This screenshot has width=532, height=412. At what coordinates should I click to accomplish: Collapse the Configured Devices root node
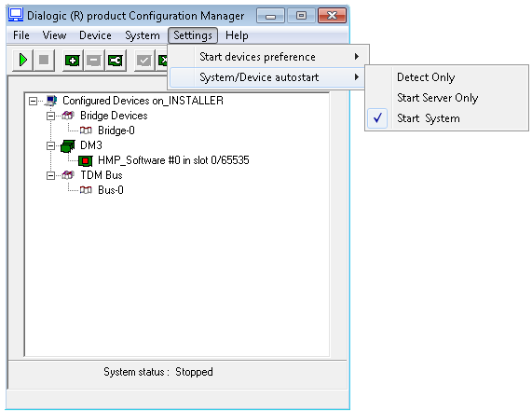33,101
